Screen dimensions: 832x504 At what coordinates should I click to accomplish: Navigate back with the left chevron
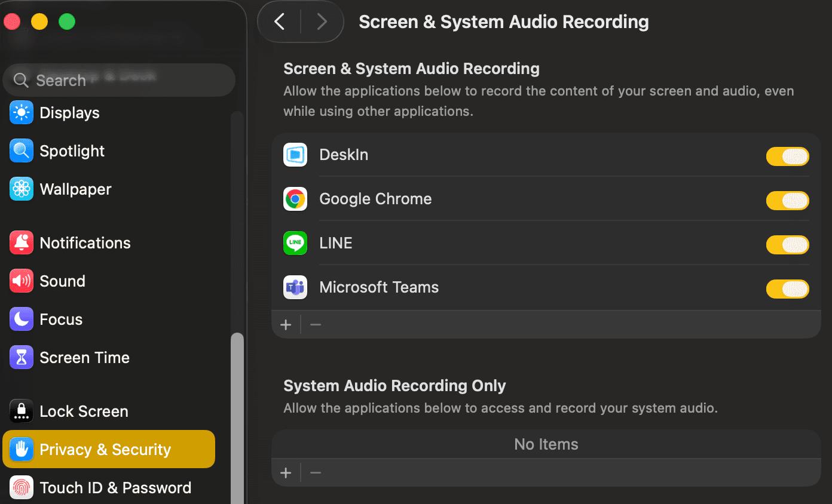click(279, 21)
